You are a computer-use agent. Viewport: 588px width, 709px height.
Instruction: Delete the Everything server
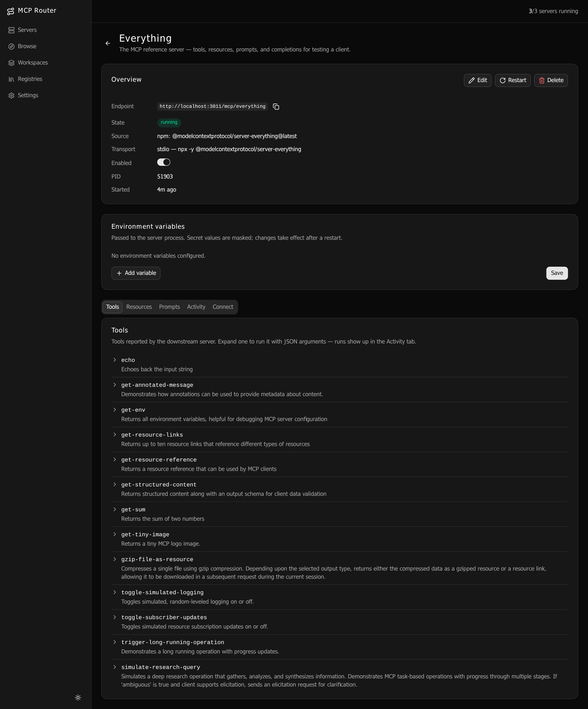point(550,80)
